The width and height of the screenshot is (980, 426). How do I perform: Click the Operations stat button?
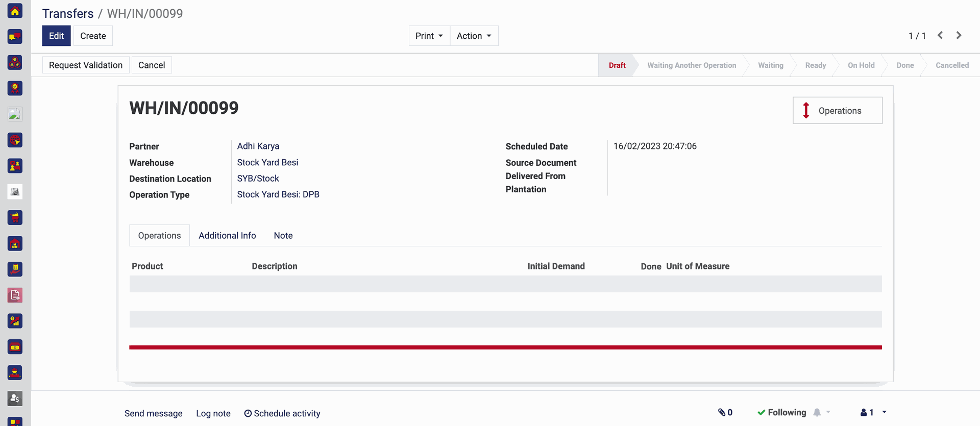tap(837, 111)
